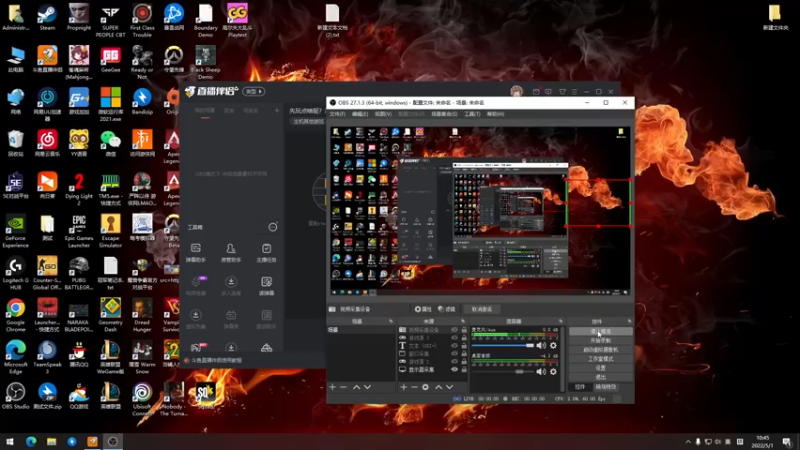
Task: Open OBS 工具(T) menu
Action: 472,114
